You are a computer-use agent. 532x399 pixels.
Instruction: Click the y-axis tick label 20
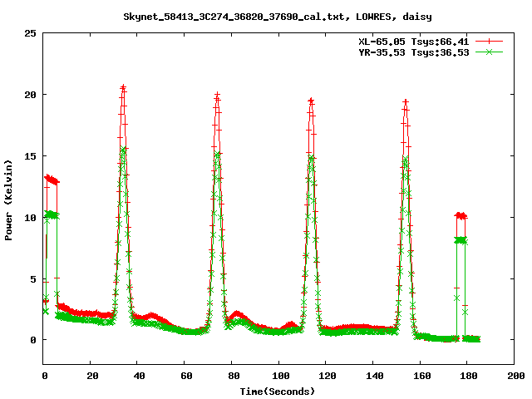(30, 95)
